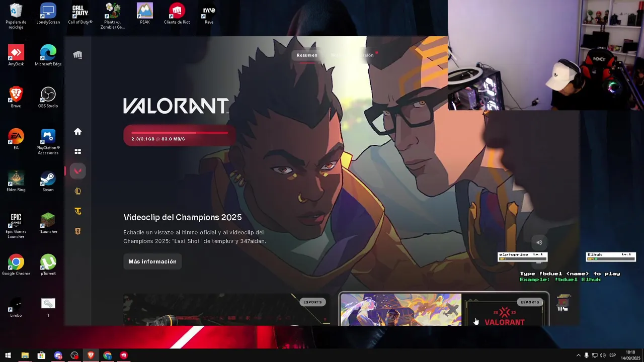The image size is (644, 362).
Task: Select the Rave desktop shortcut
Action: point(209,14)
